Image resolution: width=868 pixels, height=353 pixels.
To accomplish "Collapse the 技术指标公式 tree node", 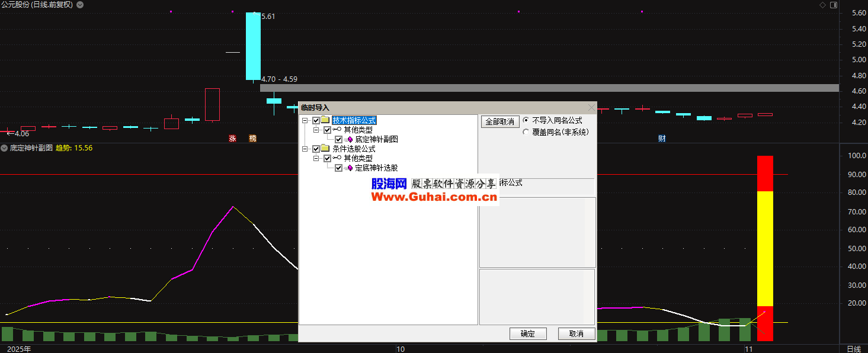I will click(305, 120).
